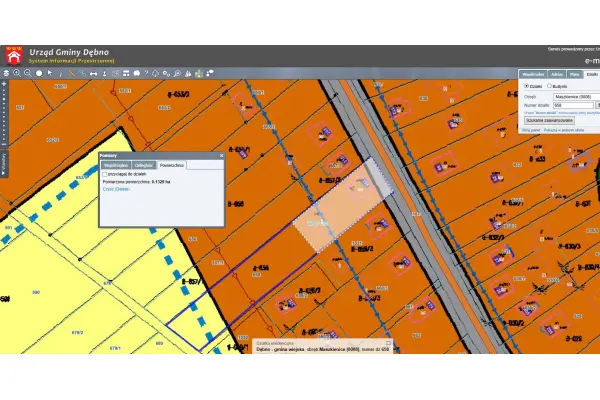Click the speech bubble toolbar icon
The image size is (600, 400).
(210, 73)
